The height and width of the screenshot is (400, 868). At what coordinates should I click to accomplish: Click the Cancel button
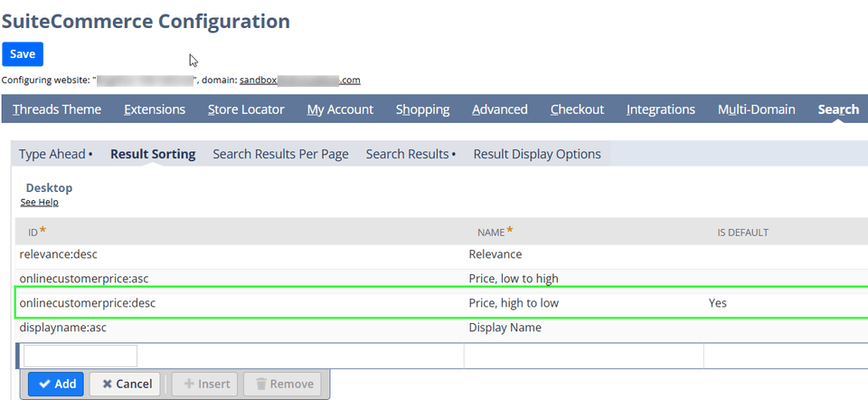(x=125, y=384)
